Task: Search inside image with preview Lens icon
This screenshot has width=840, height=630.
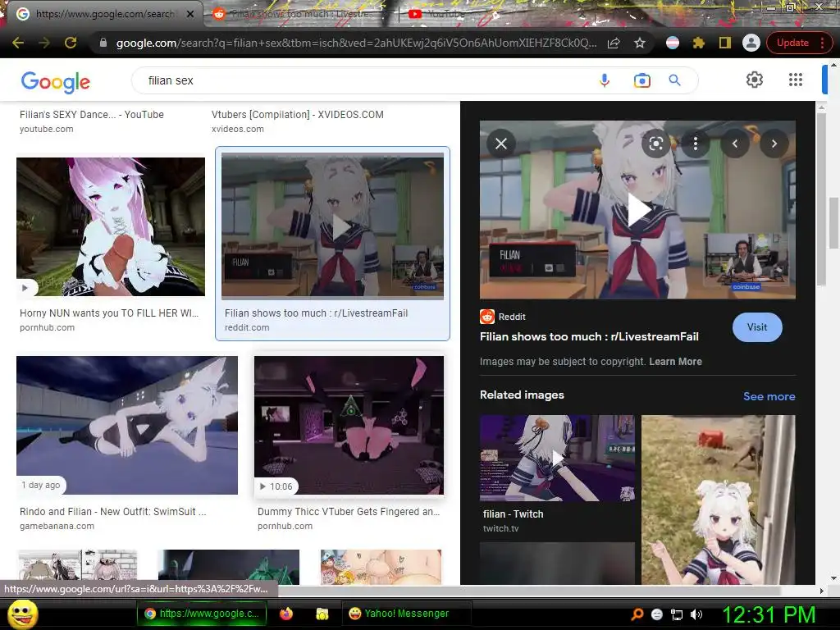Action: (x=655, y=144)
